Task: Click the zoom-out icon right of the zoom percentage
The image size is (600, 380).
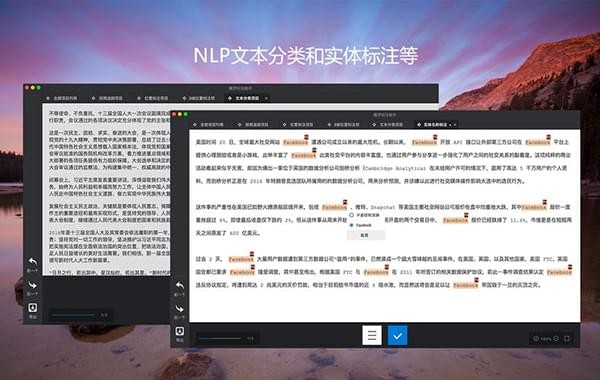Action: [x=556, y=339]
